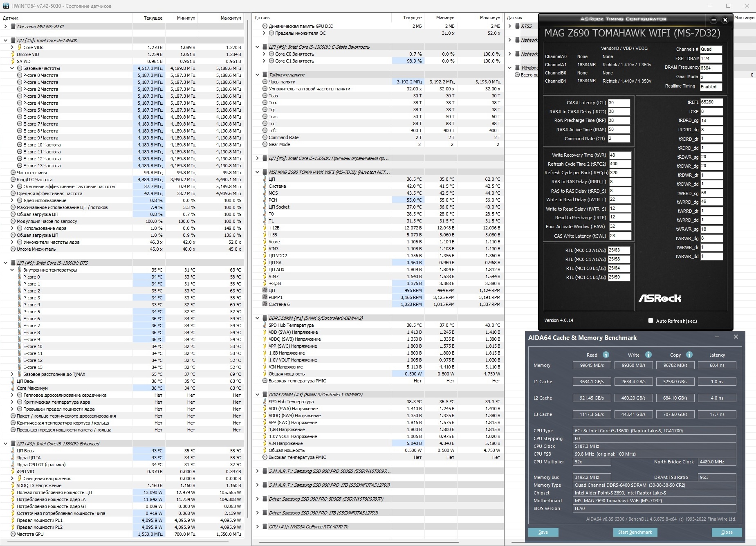Click the CAS Write Latency (tCWL) field
The height and width of the screenshot is (546, 756).
pos(620,236)
